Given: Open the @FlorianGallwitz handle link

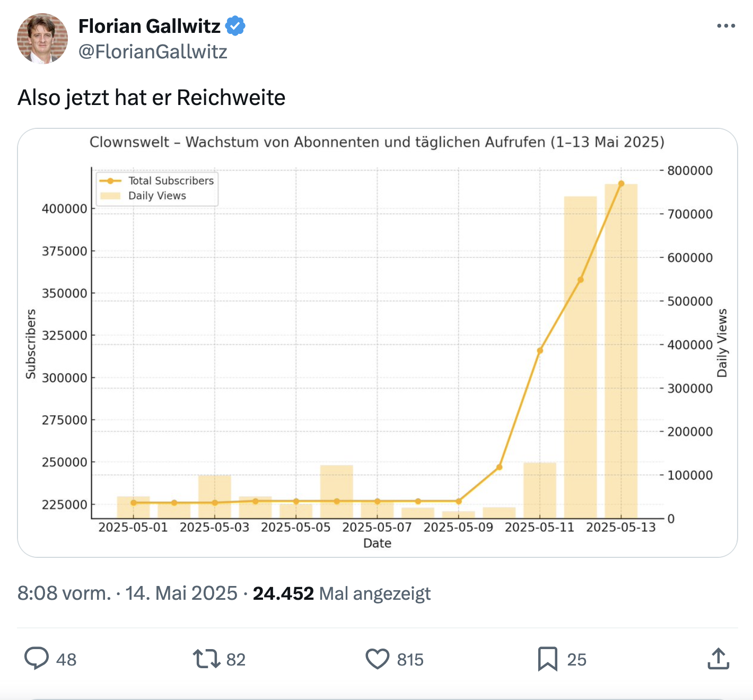Looking at the screenshot, I should 153,51.
